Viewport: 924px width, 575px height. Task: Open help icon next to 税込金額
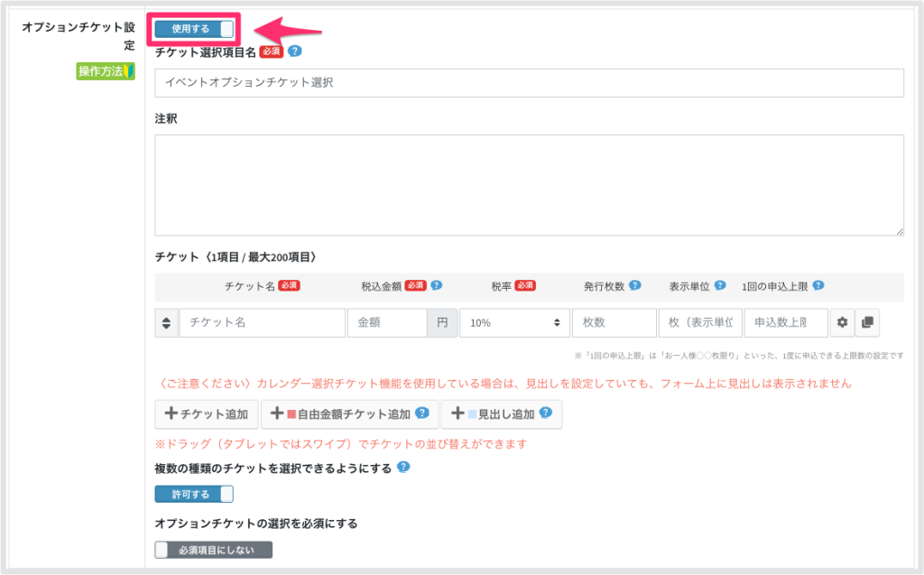[x=437, y=285]
